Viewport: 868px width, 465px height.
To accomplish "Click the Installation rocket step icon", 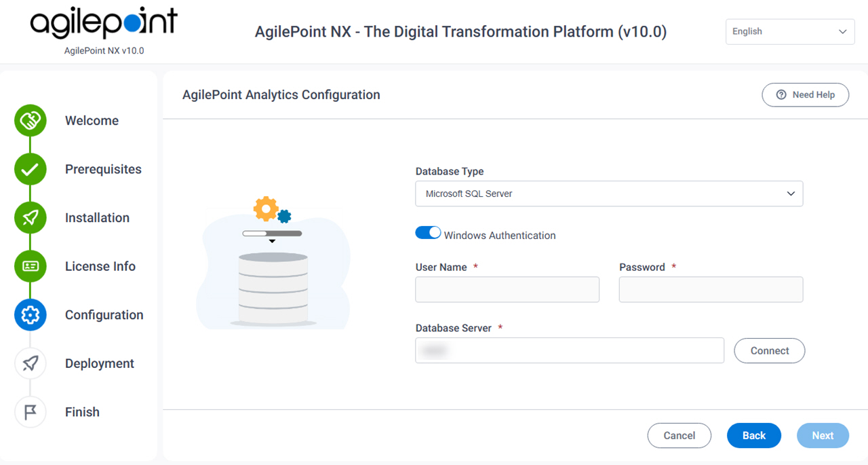I will tap(31, 218).
